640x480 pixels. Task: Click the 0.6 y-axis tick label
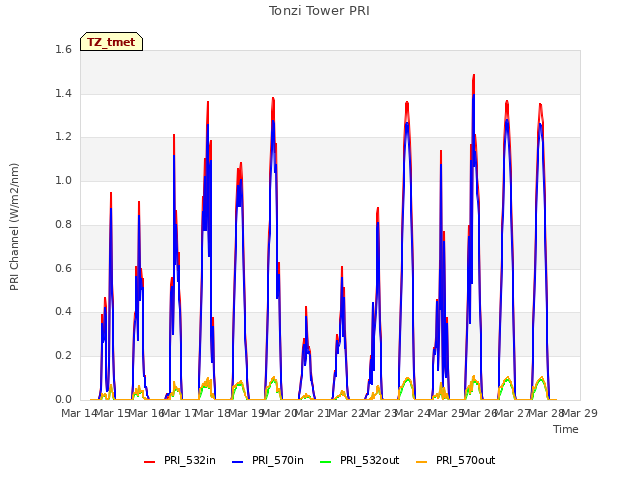(x=63, y=269)
